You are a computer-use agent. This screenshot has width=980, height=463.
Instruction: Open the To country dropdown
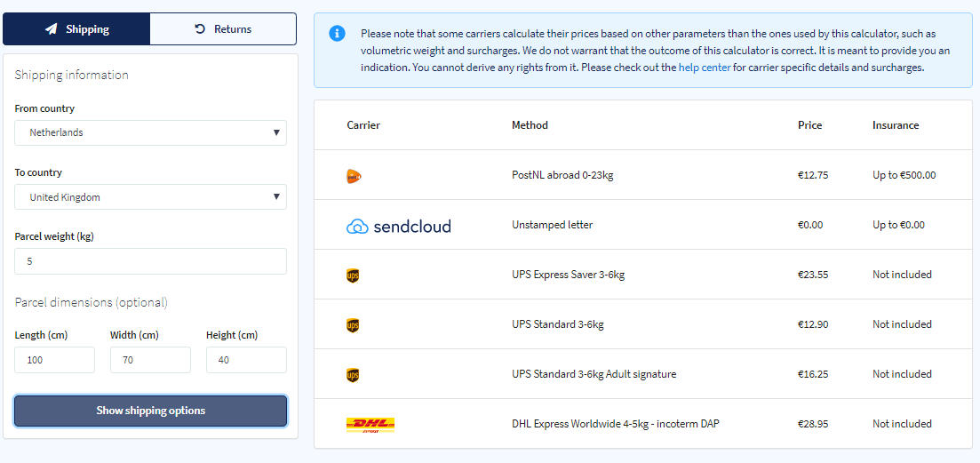[x=151, y=196]
